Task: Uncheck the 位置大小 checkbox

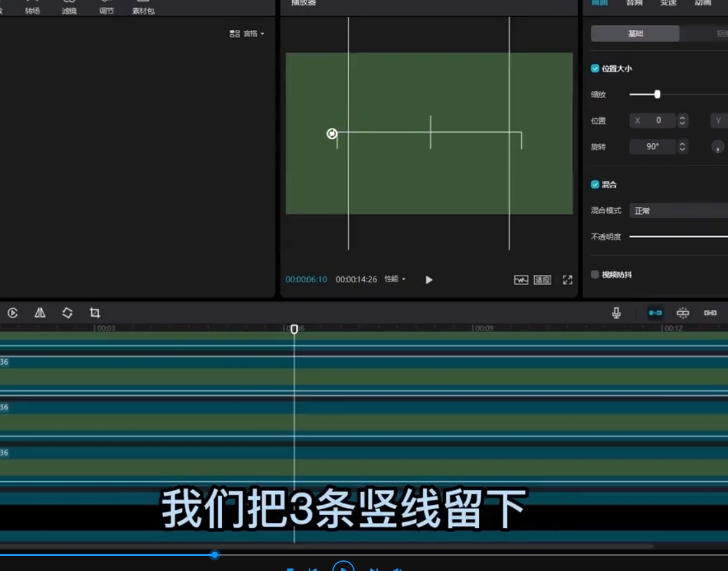Action: 595,69
